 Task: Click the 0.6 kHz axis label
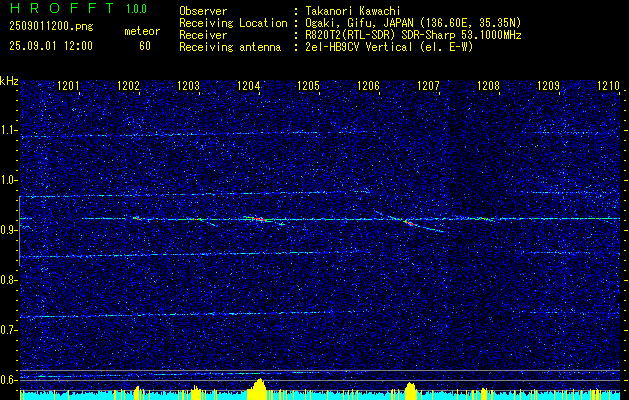pos(8,380)
